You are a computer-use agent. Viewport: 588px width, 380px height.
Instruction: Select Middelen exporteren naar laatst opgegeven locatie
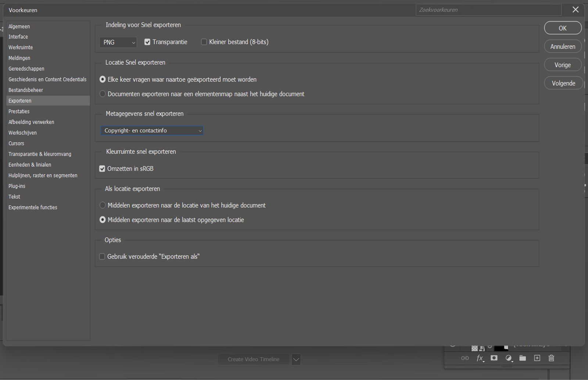pos(103,220)
